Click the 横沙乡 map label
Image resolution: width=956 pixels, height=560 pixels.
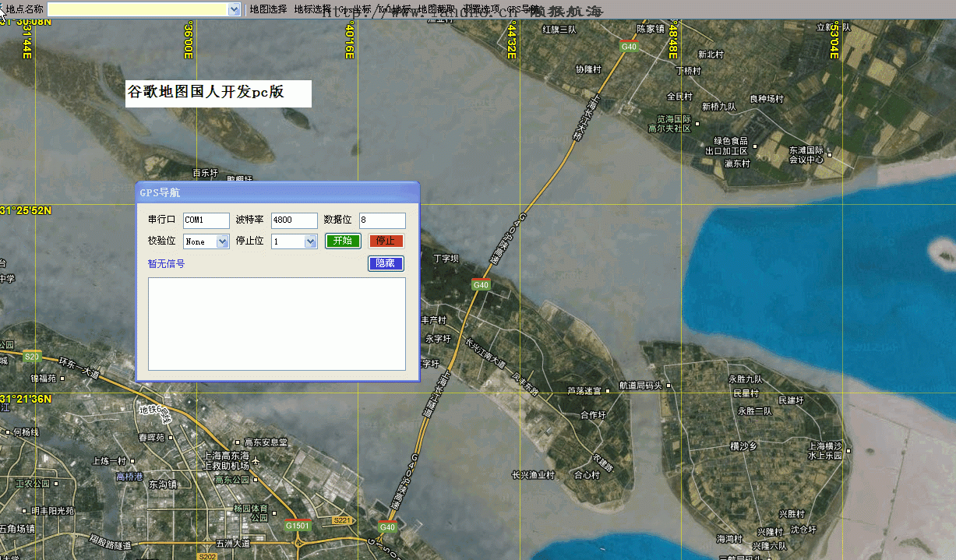(x=743, y=446)
